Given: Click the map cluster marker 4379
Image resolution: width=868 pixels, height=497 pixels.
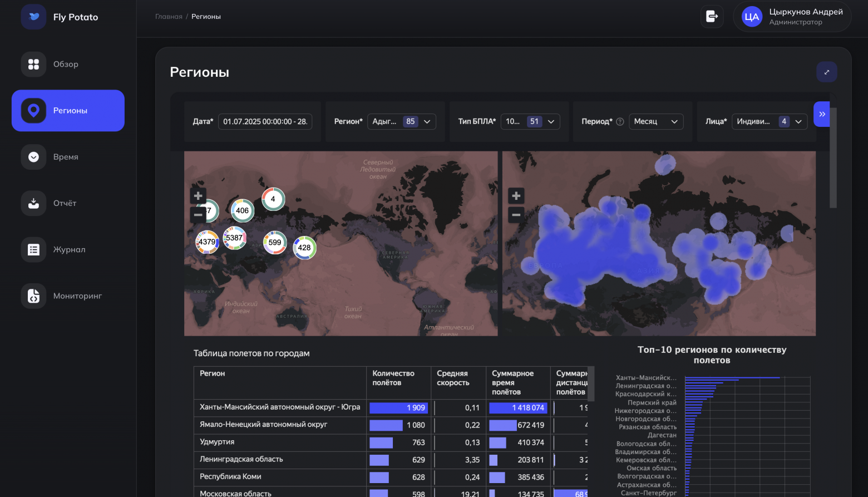Looking at the screenshot, I should (x=207, y=242).
